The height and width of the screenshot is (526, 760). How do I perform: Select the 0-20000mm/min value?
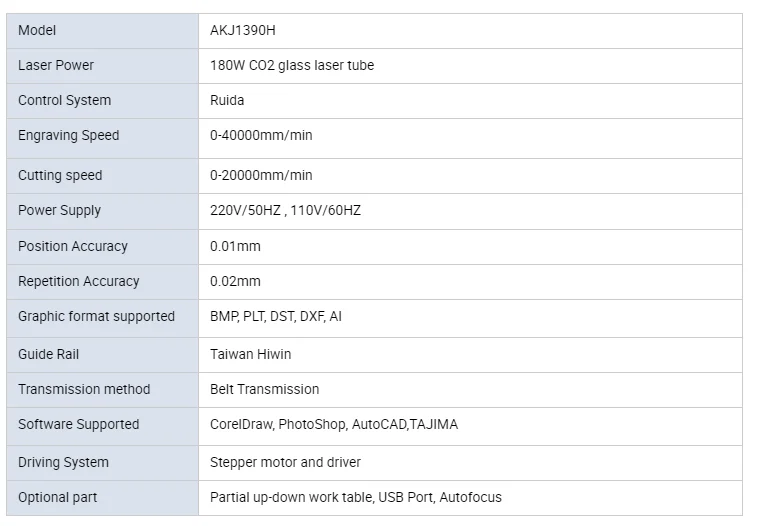coord(261,175)
